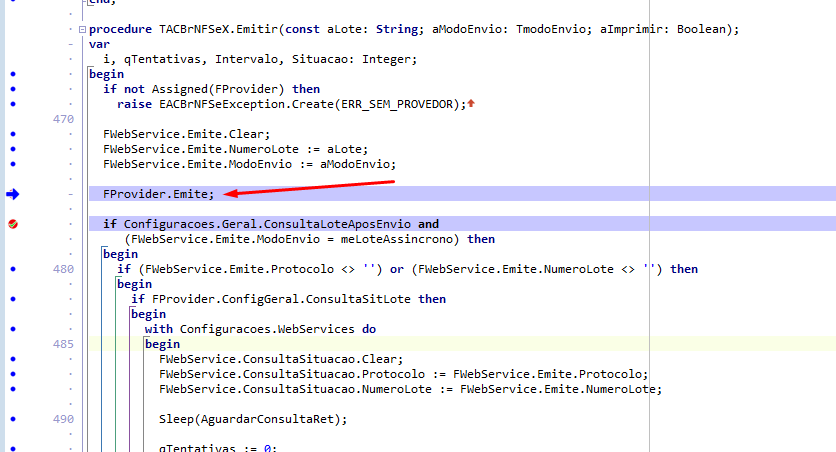Image resolution: width=836 pixels, height=452 pixels.
Task: Click gutter dot beside 'ConsultaSituacao.Protocolo :=' line
Action: [13, 374]
